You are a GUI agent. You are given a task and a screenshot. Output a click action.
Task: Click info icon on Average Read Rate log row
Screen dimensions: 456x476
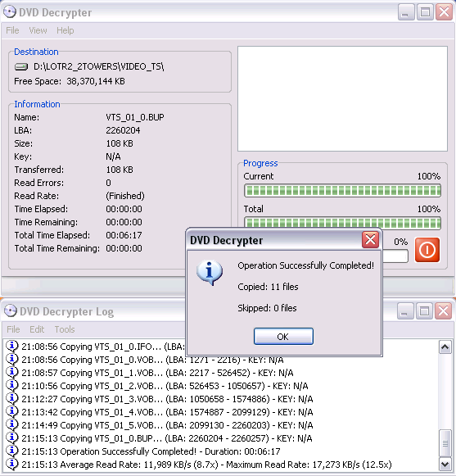point(12,465)
